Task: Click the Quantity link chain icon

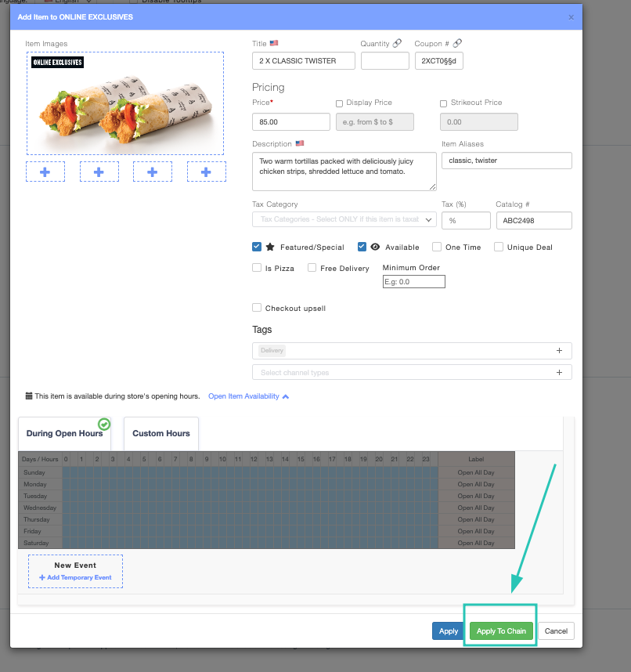Action: tap(397, 43)
